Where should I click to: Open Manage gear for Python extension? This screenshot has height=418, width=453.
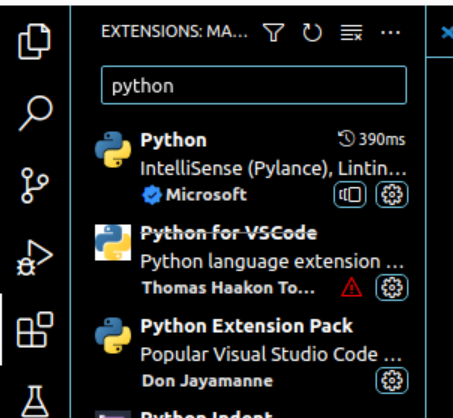(x=392, y=194)
